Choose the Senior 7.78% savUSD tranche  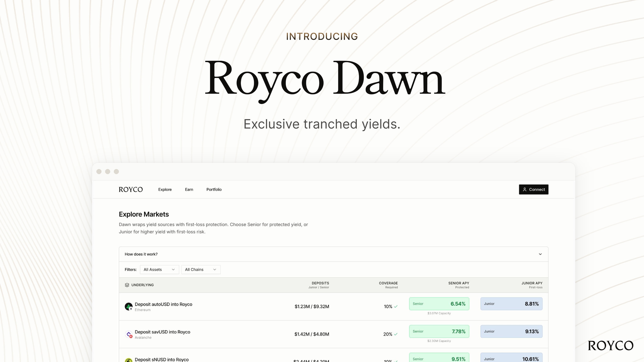click(439, 332)
